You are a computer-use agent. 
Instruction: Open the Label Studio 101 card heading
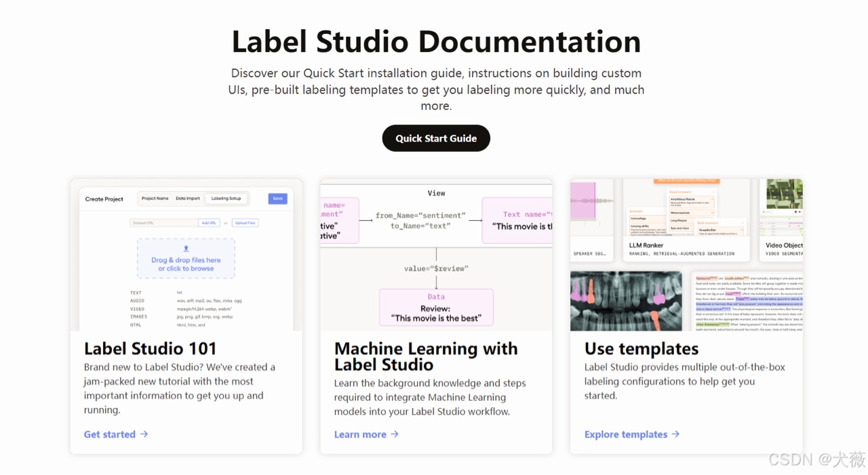(x=150, y=348)
